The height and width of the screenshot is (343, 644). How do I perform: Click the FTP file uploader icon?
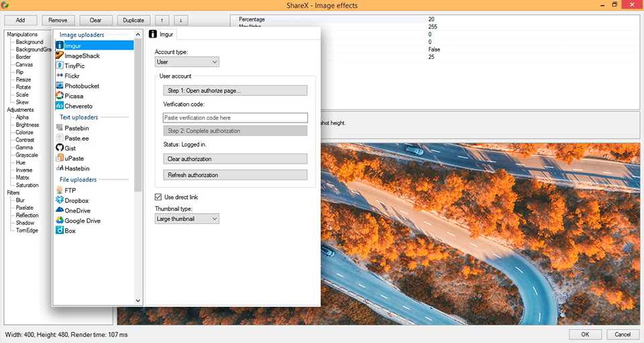coord(60,190)
